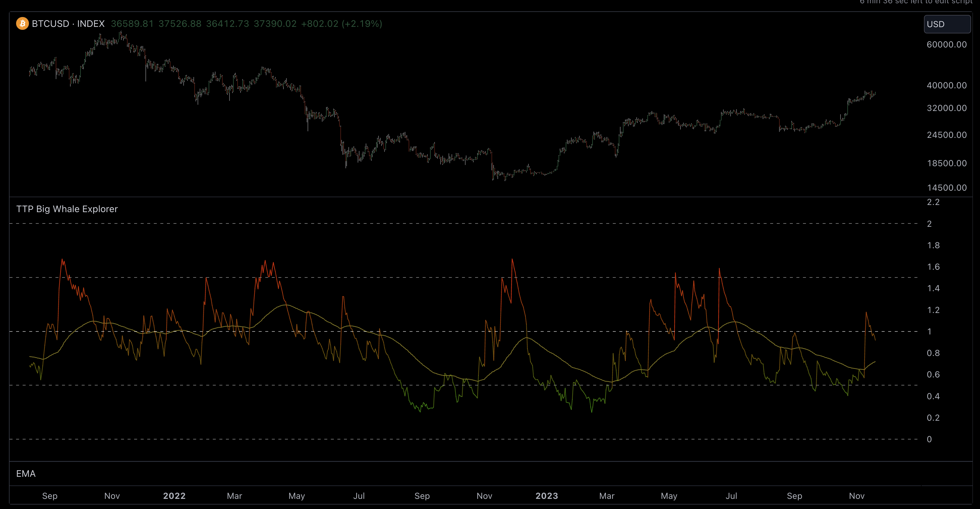The height and width of the screenshot is (509, 980).
Task: Click the Jul label before 2023
Action: tap(359, 496)
